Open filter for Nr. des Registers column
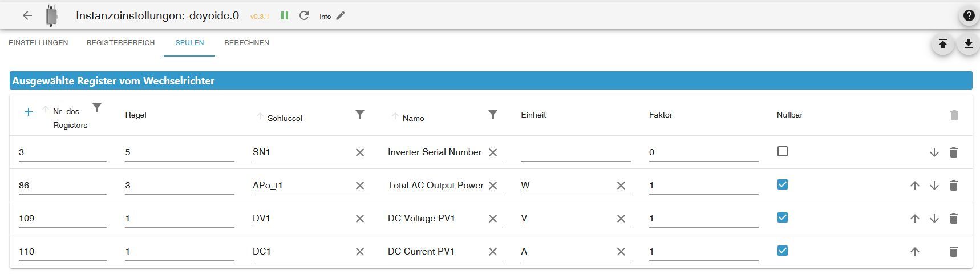This screenshot has width=980, height=278. pyautogui.click(x=97, y=108)
